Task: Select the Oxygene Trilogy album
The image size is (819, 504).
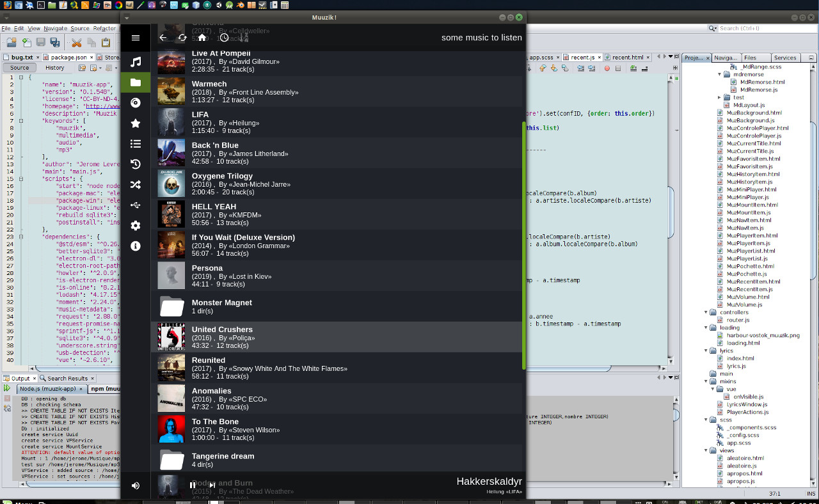Action: (x=338, y=184)
